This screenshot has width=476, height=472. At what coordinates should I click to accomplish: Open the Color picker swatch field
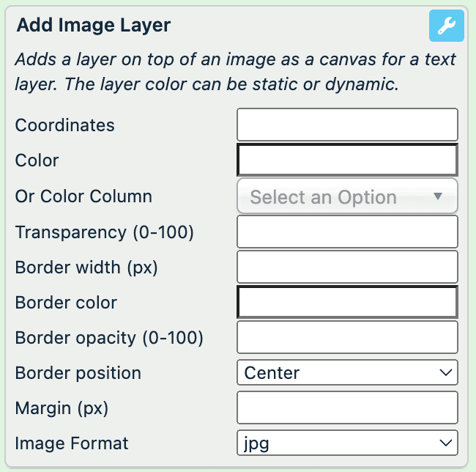point(347,160)
